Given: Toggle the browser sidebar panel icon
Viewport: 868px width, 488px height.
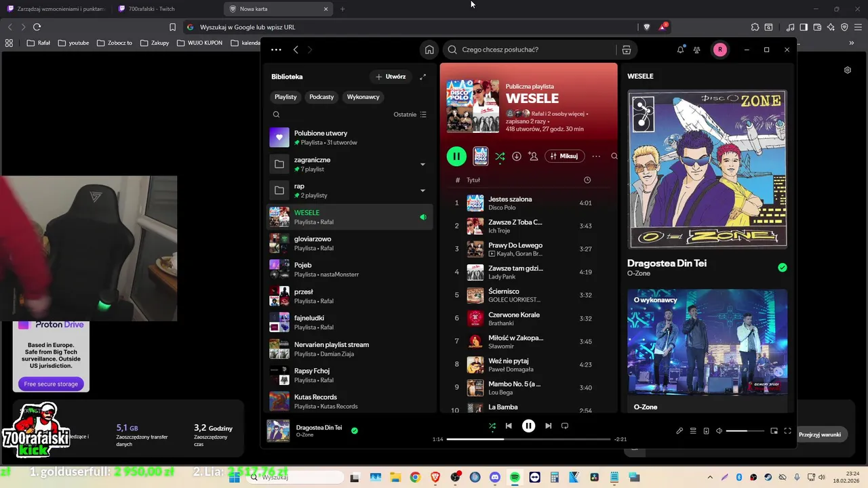Looking at the screenshot, I should (x=804, y=27).
